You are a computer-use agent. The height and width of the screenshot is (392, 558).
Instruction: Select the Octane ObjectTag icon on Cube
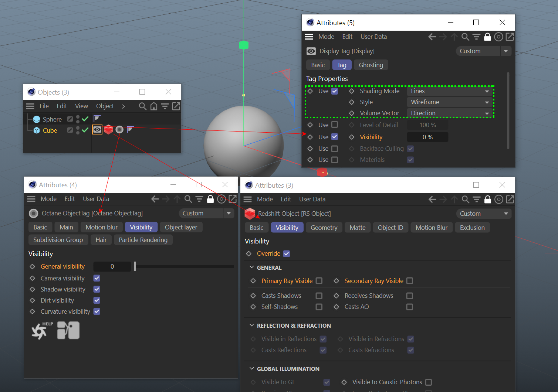click(x=119, y=130)
